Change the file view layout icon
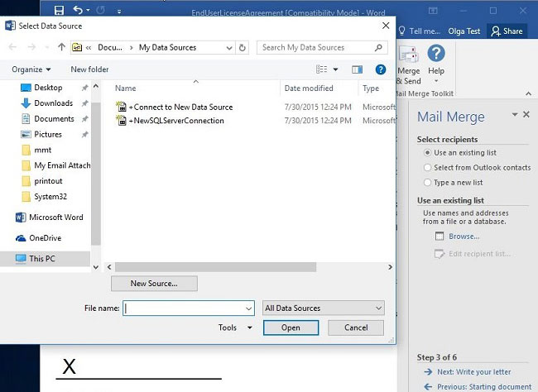 pos(321,69)
